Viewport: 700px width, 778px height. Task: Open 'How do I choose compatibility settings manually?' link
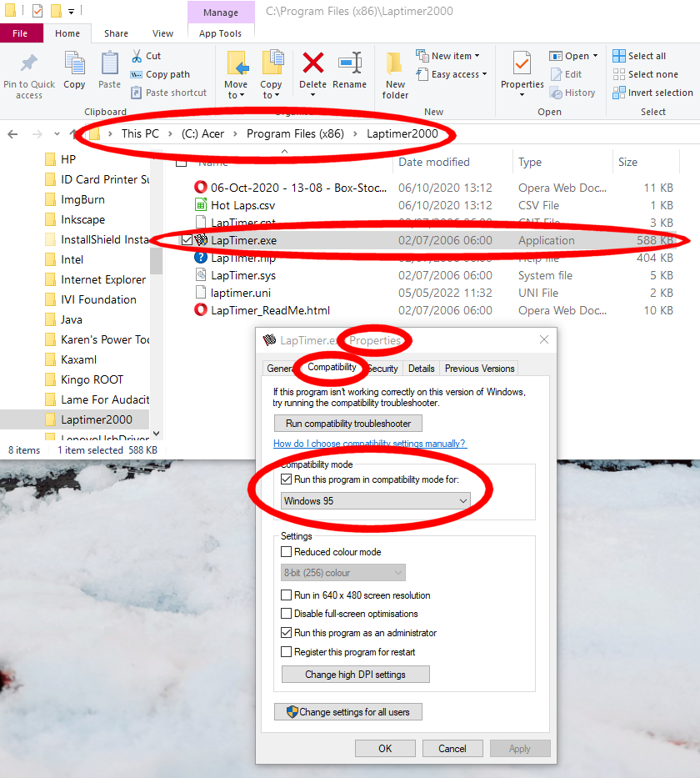click(x=369, y=444)
